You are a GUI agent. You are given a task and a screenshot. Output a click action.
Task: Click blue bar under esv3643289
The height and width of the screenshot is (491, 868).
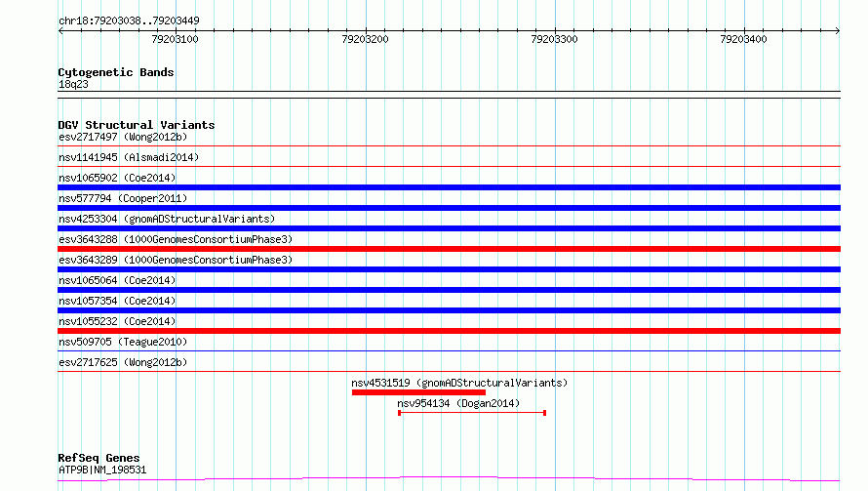coord(449,269)
